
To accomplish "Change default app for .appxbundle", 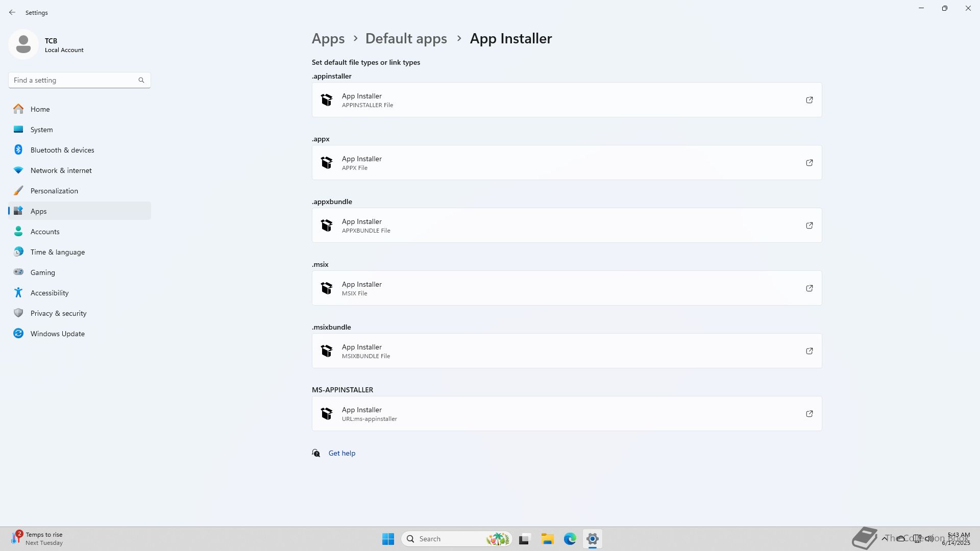I will 567,226.
